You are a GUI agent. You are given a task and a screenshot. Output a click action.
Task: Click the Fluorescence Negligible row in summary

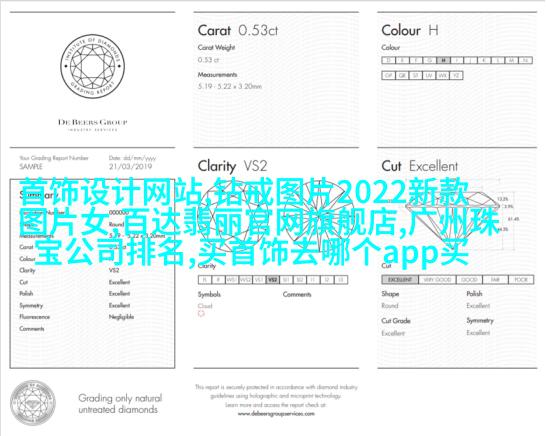[x=77, y=317]
